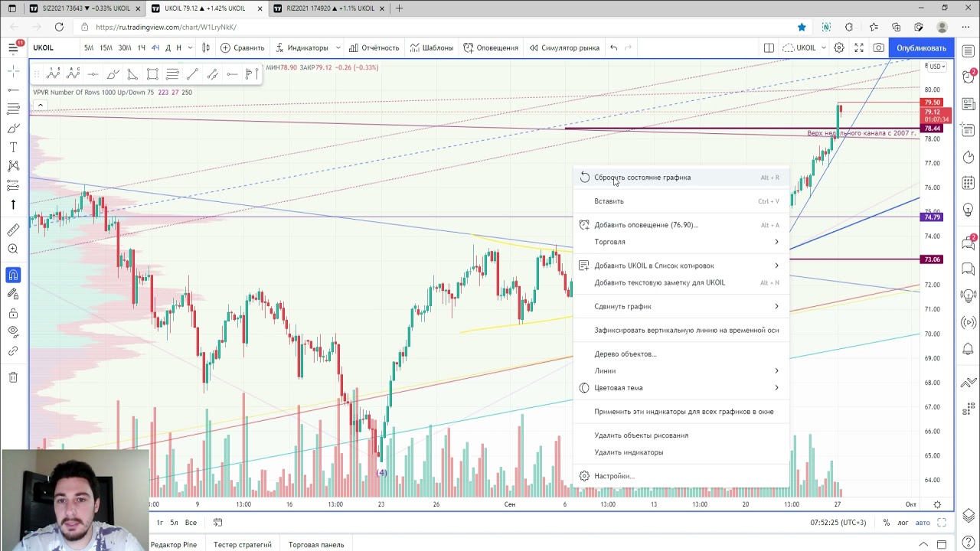Expand Торговля submenu
Image resolution: width=980 pixels, height=551 pixels.
[681, 242]
